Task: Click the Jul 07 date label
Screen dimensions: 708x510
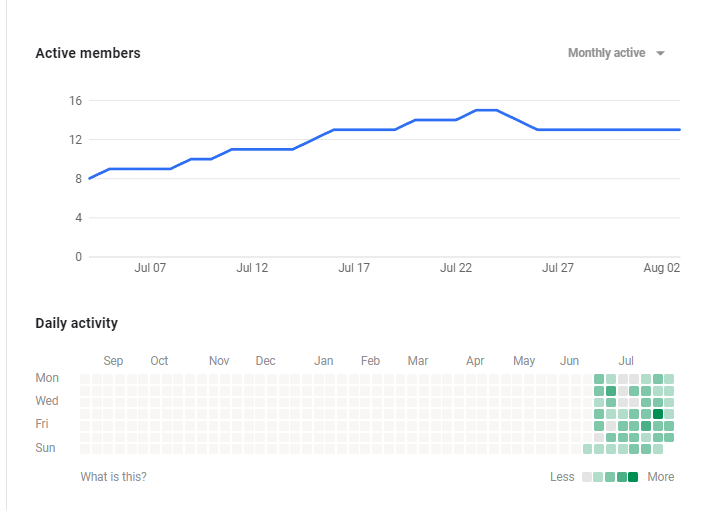Action: [x=150, y=268]
